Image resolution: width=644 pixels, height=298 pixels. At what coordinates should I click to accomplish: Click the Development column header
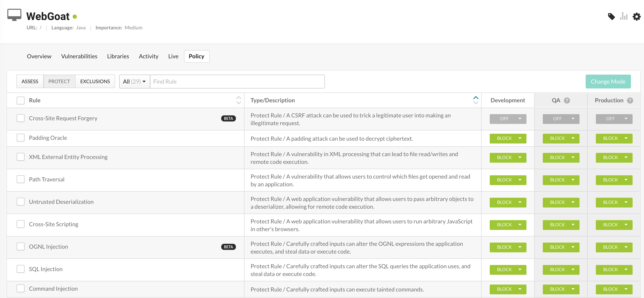507,100
